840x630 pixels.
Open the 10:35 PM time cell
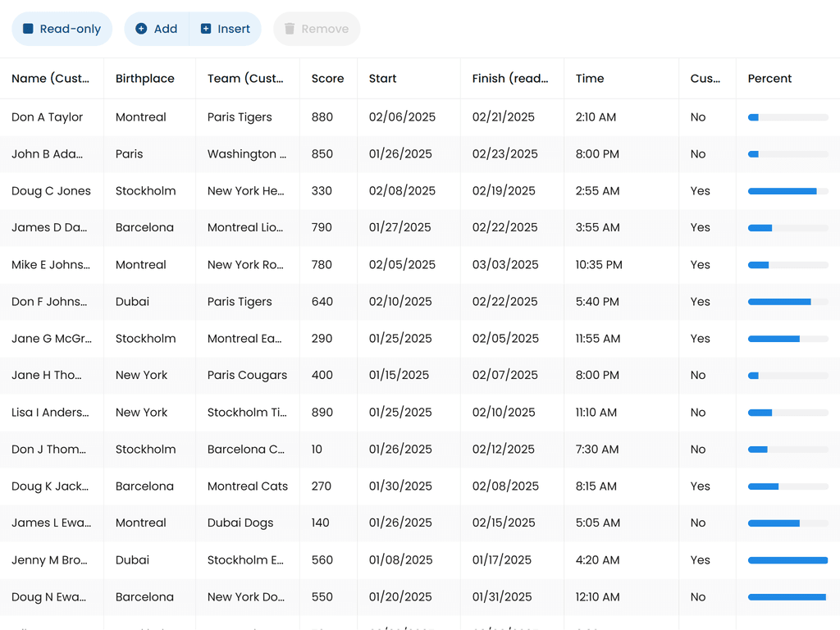599,265
